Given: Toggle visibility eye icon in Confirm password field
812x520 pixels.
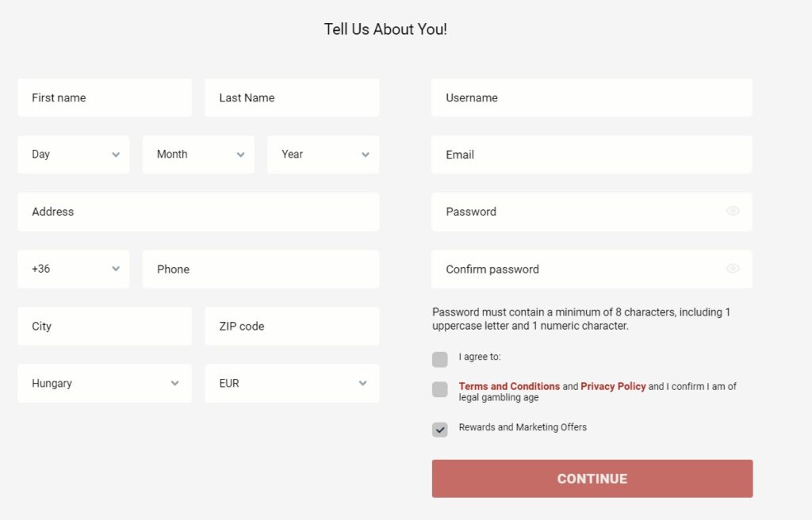Looking at the screenshot, I should tap(732, 268).
